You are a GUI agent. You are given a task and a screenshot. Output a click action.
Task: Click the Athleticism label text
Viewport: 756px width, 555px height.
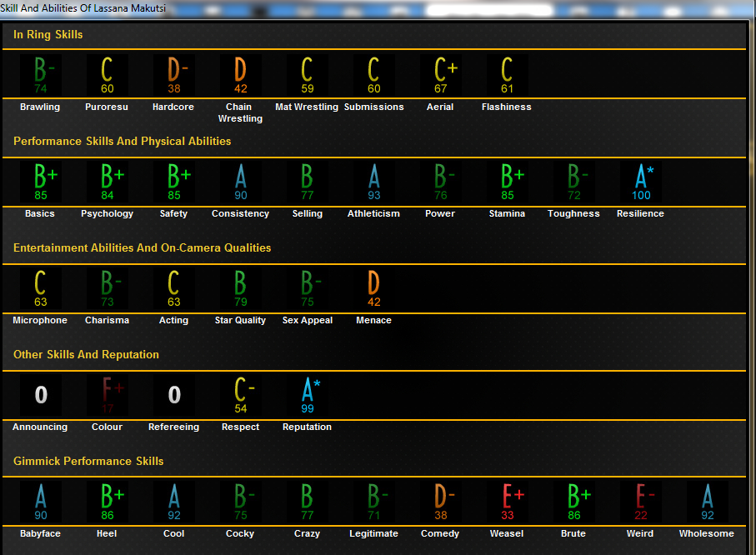(x=373, y=213)
